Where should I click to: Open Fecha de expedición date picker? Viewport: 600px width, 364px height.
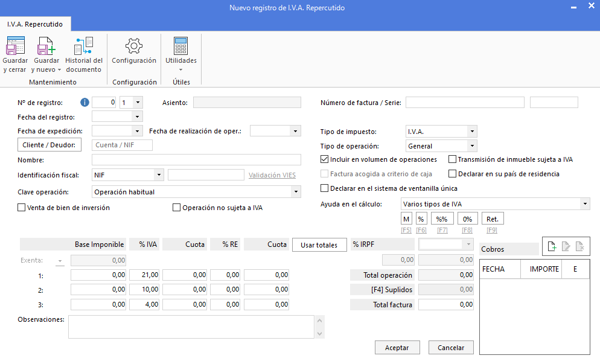tap(138, 131)
